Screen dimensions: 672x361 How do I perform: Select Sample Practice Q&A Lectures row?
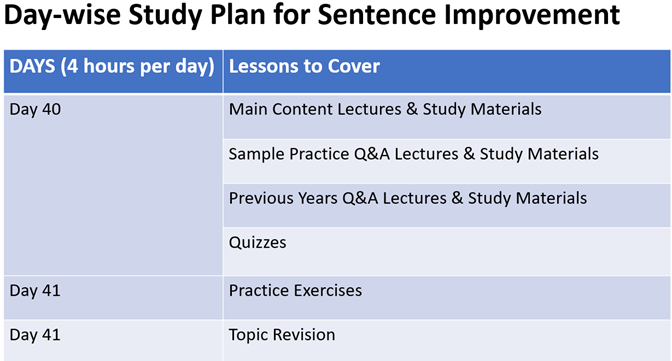click(x=447, y=161)
